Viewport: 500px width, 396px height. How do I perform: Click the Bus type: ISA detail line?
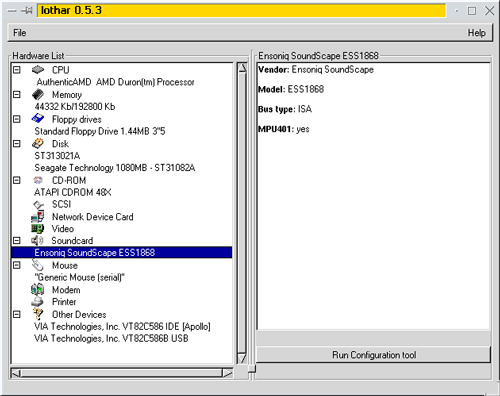point(285,109)
